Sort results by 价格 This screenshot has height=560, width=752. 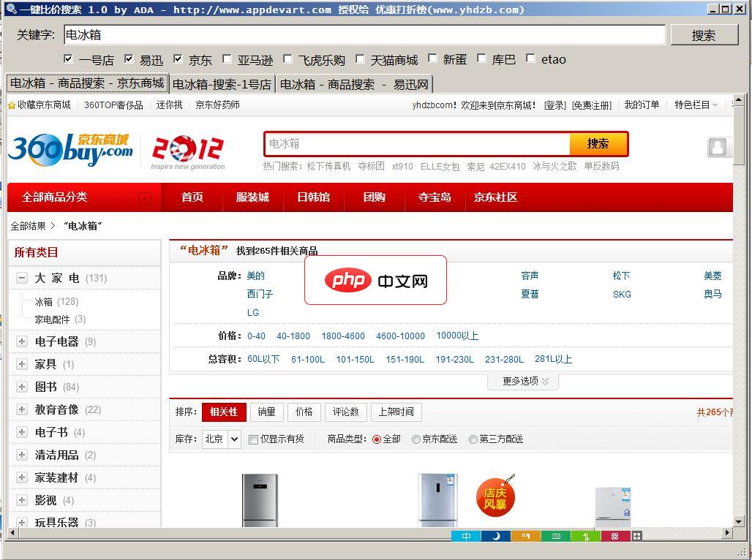click(x=304, y=412)
